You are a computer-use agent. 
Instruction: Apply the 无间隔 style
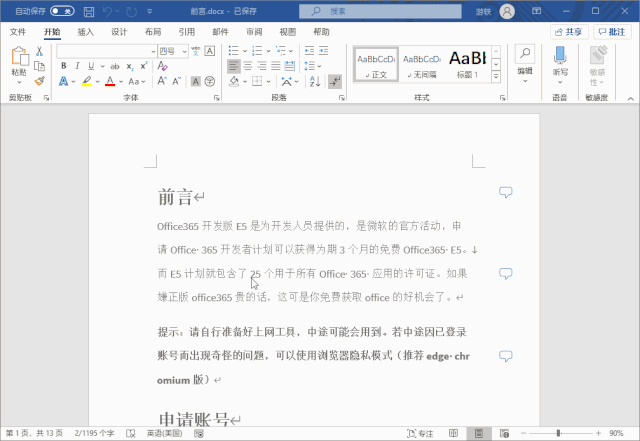click(422, 65)
